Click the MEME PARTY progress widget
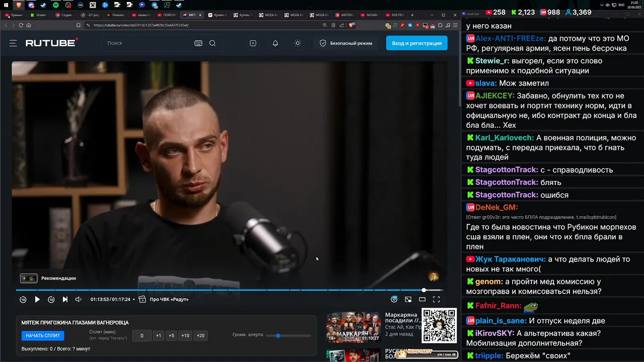This screenshot has height=362, width=644. coord(427,354)
